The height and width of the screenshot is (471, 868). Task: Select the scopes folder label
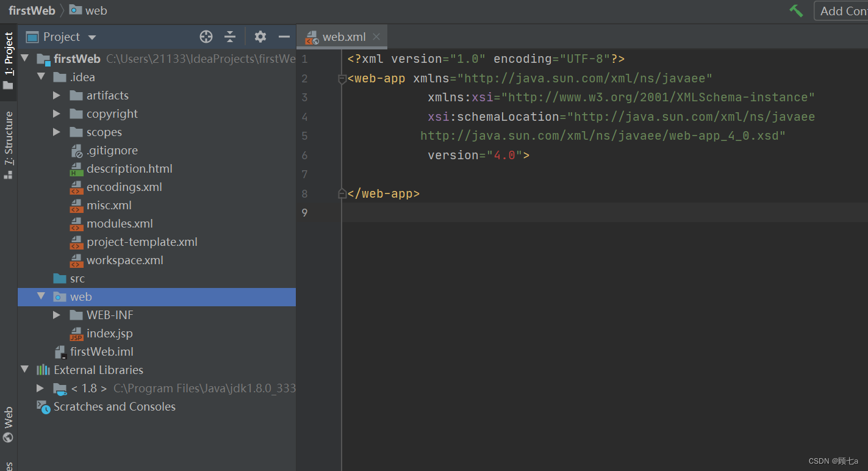point(104,132)
